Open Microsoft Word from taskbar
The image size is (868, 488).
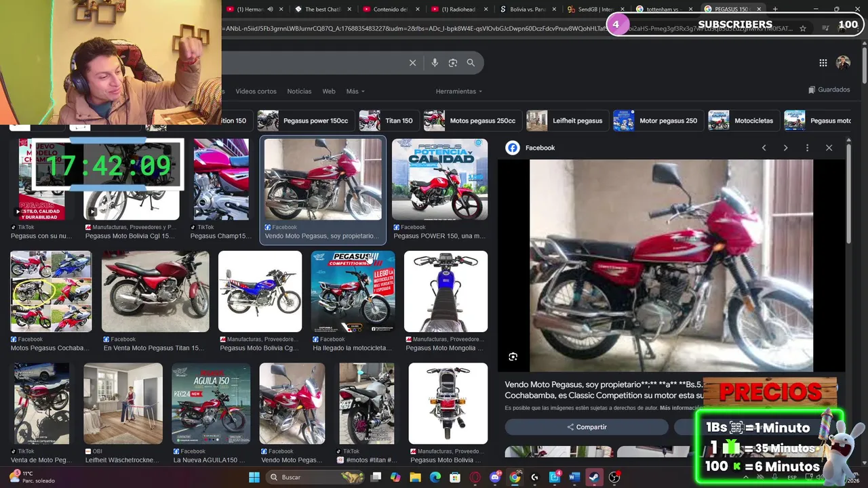[574, 477]
